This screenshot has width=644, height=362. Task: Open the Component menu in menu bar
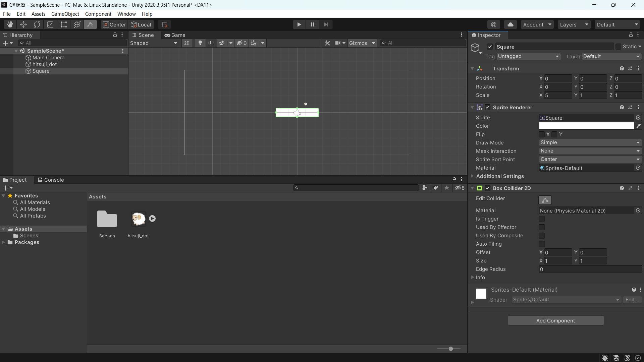[98, 14]
